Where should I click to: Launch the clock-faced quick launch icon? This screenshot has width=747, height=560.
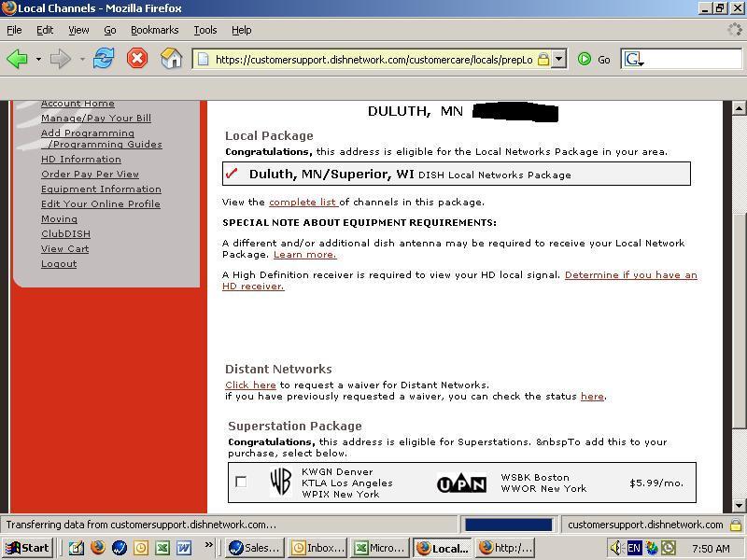[x=141, y=548]
